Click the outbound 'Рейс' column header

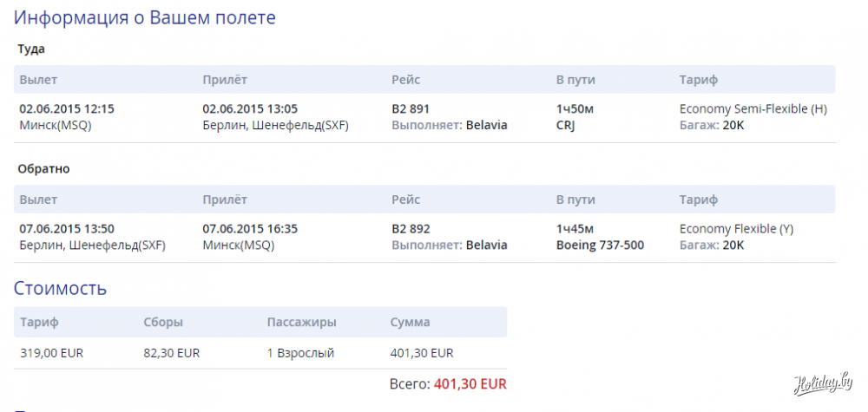coord(406,80)
